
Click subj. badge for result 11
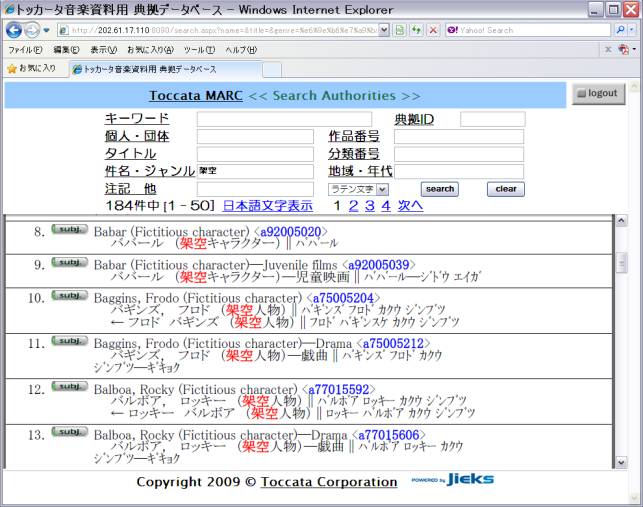pyautogui.click(x=69, y=341)
